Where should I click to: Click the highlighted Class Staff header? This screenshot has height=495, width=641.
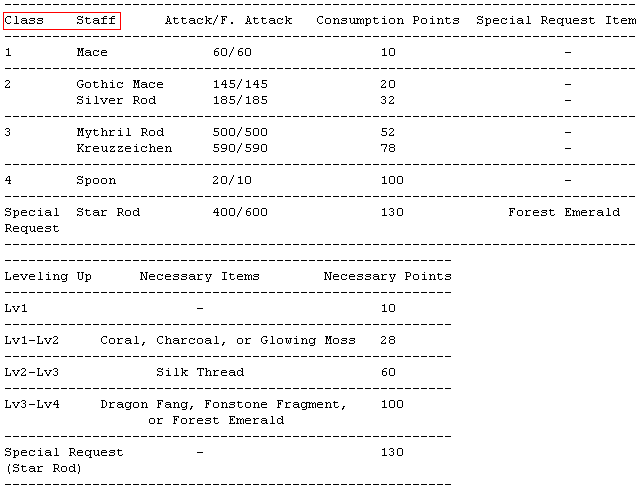point(62,20)
